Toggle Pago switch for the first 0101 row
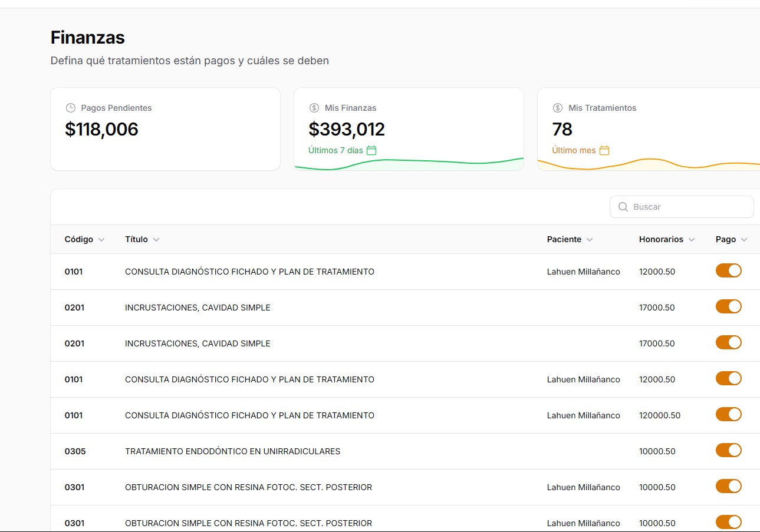This screenshot has height=532, width=760. [728, 270]
